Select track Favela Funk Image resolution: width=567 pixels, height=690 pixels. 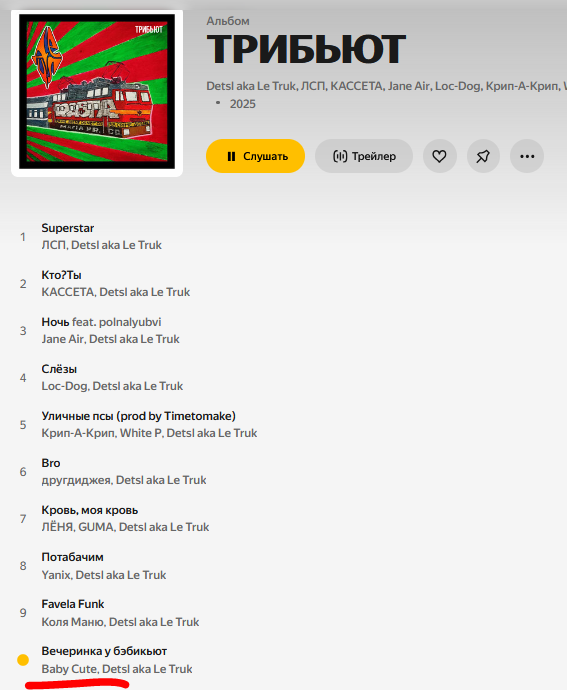[x=73, y=604]
